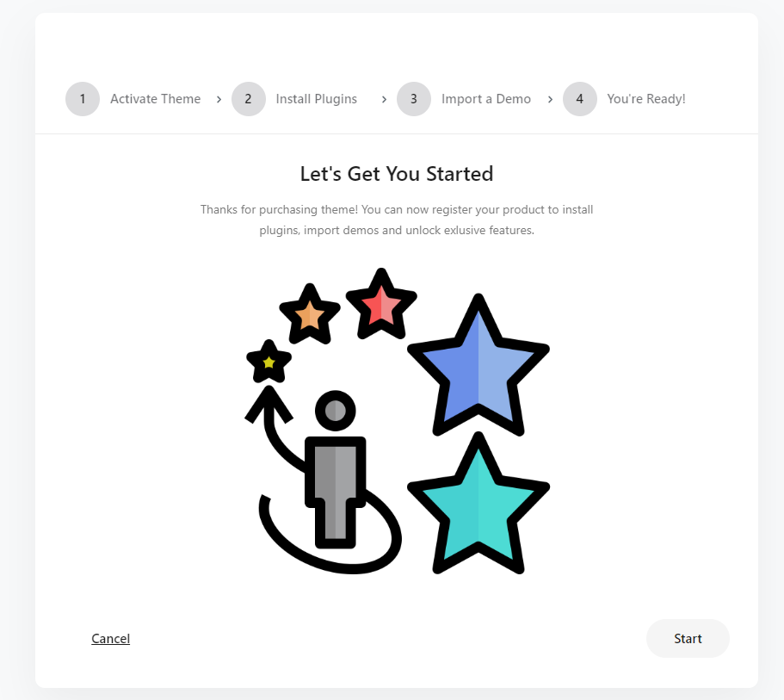Click chevron after Import a Demo

tap(550, 100)
